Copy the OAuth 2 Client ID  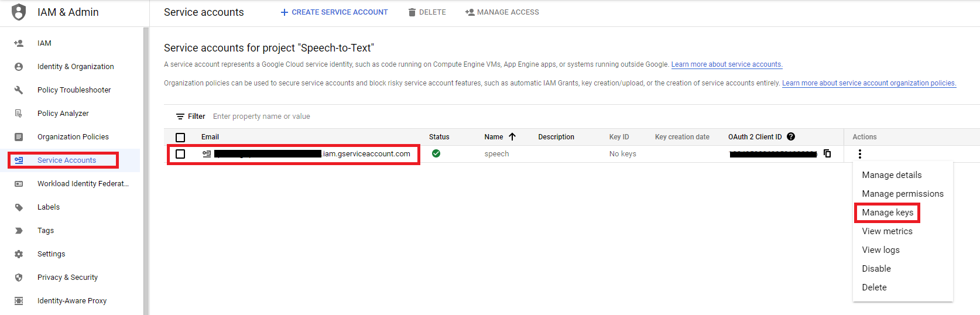[827, 153]
